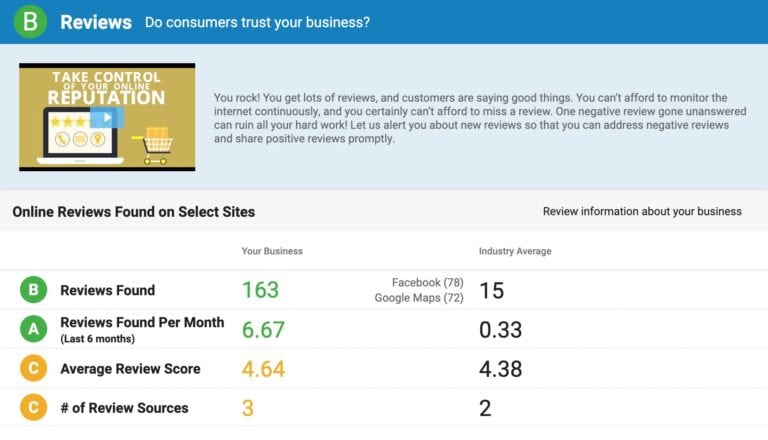This screenshot has height=440, width=768.
Task: Click the Average Review Score label
Action: [x=130, y=369]
